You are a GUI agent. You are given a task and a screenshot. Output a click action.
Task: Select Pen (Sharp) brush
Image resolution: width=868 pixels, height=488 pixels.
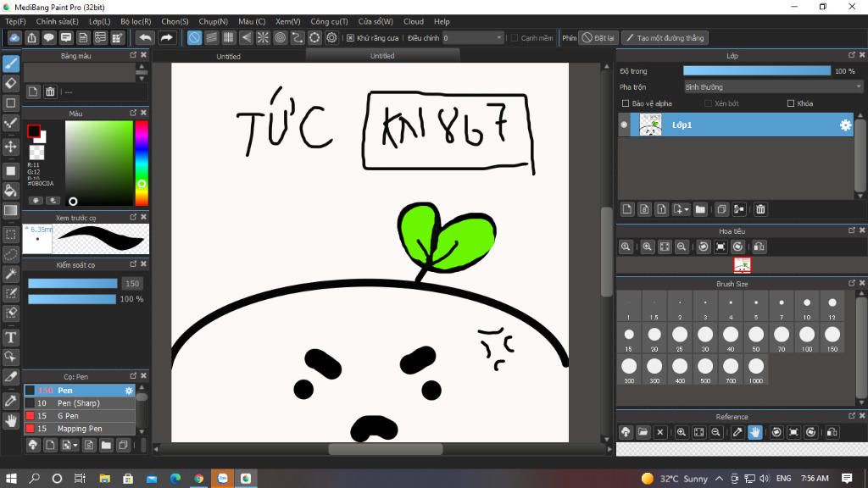[x=79, y=402]
